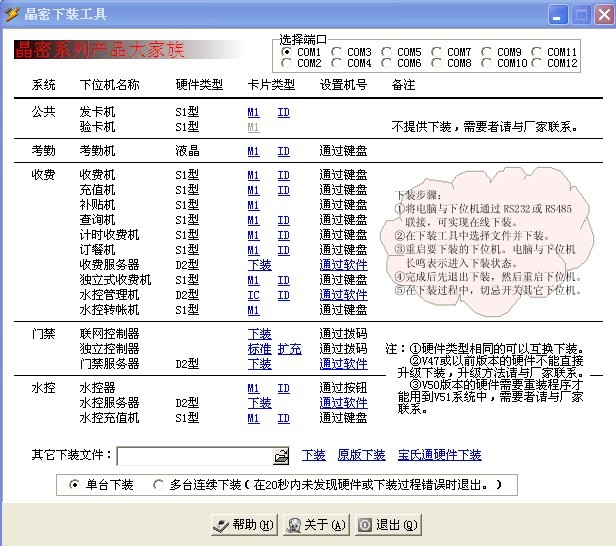Open 宝氏通硬件下装 link

(x=440, y=455)
